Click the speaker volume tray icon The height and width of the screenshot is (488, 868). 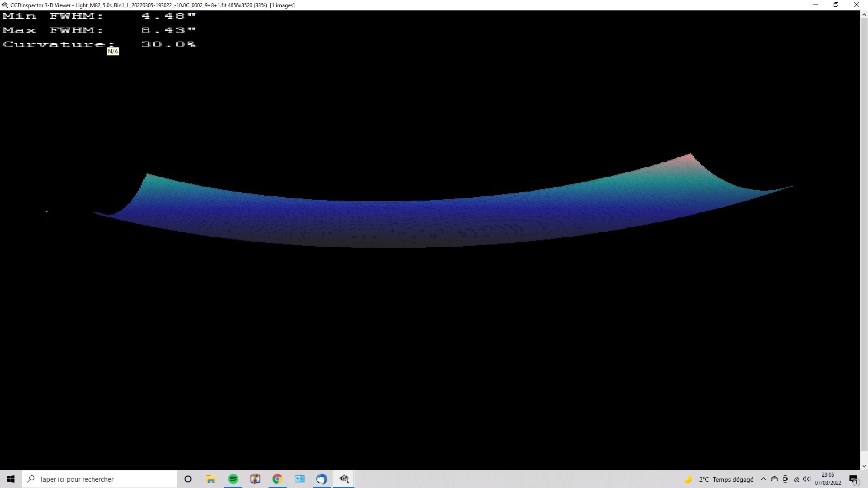click(x=807, y=479)
